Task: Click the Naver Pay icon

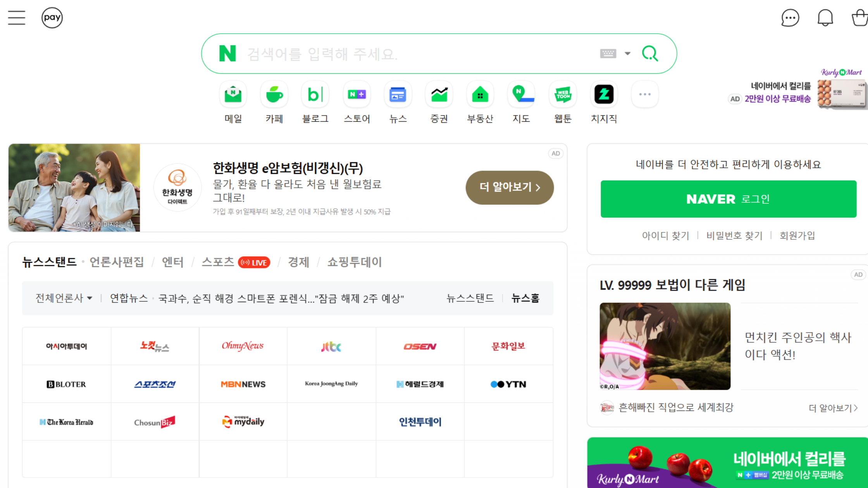Action: 52,18
